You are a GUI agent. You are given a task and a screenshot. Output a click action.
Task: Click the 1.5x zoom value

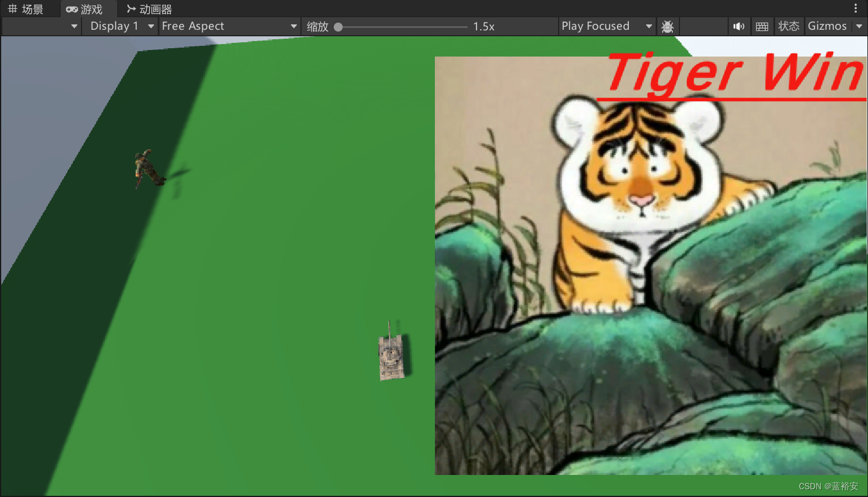[x=484, y=27]
